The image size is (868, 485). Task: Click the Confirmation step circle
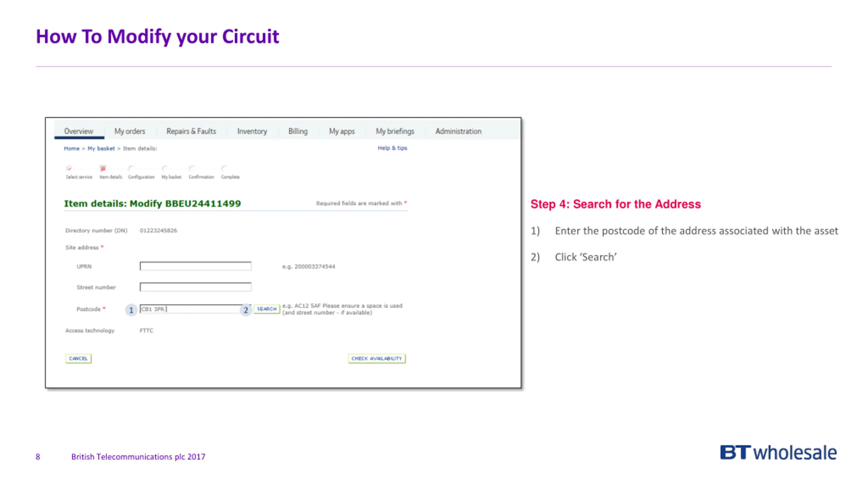[x=192, y=168]
